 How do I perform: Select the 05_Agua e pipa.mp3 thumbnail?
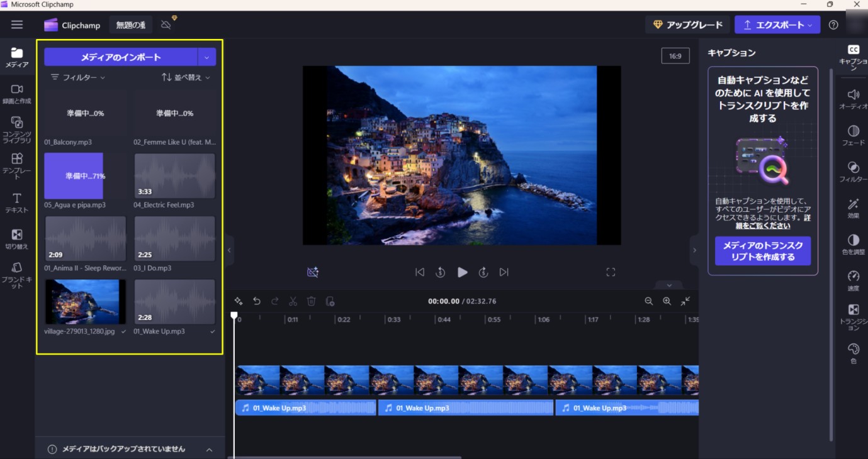(86, 176)
